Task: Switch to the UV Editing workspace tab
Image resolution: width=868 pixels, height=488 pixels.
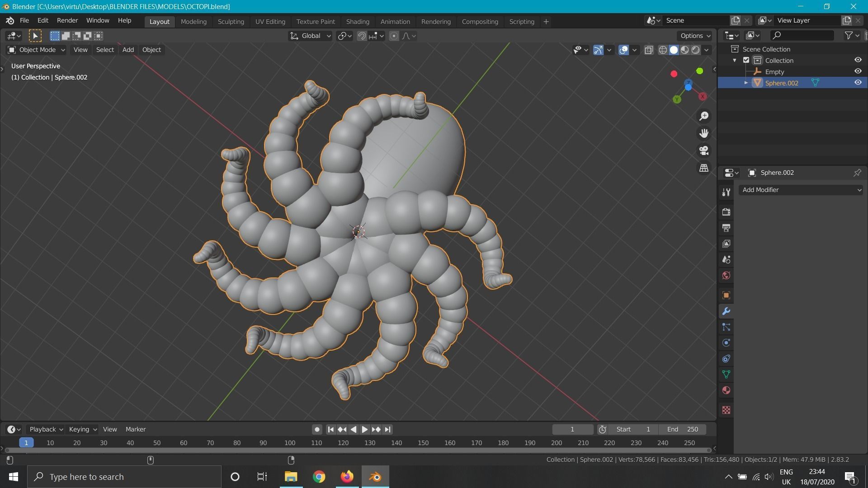Action: pyautogui.click(x=270, y=22)
